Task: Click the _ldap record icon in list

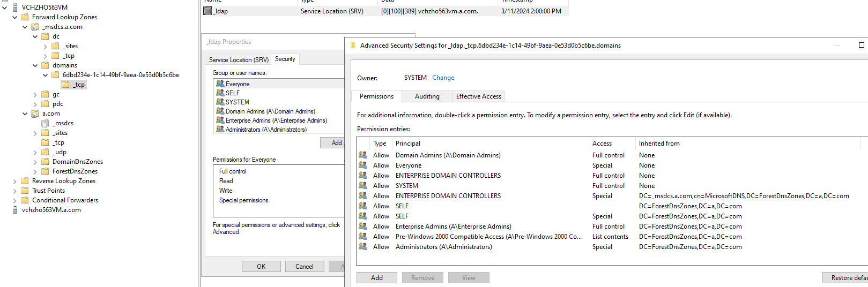Action: (207, 11)
